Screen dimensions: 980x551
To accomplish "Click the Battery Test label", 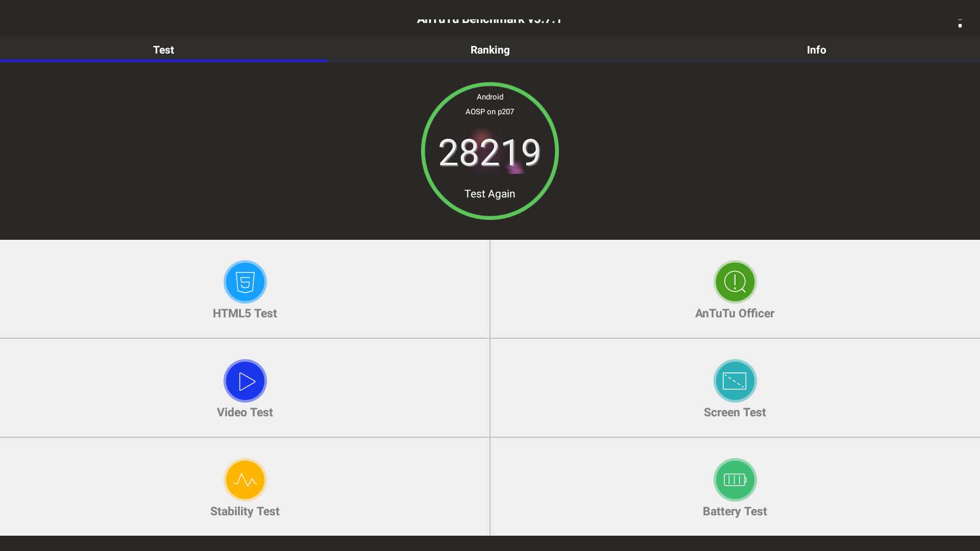I will coord(735,511).
